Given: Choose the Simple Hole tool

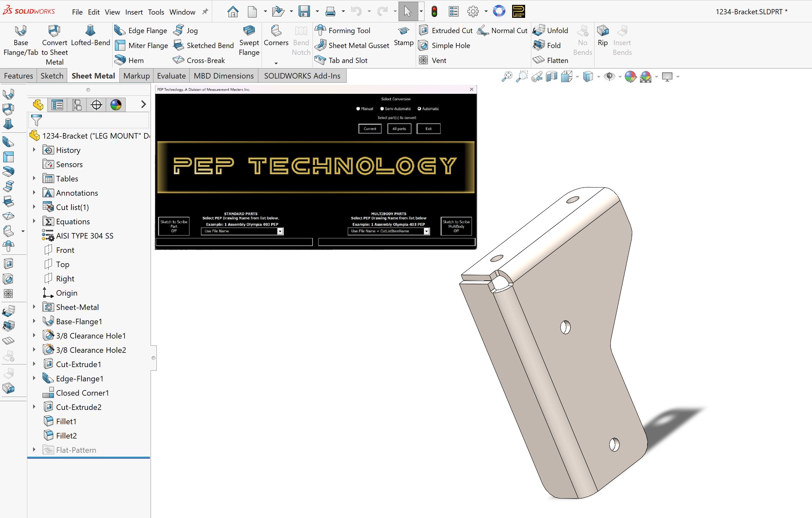Looking at the screenshot, I should click(x=444, y=45).
